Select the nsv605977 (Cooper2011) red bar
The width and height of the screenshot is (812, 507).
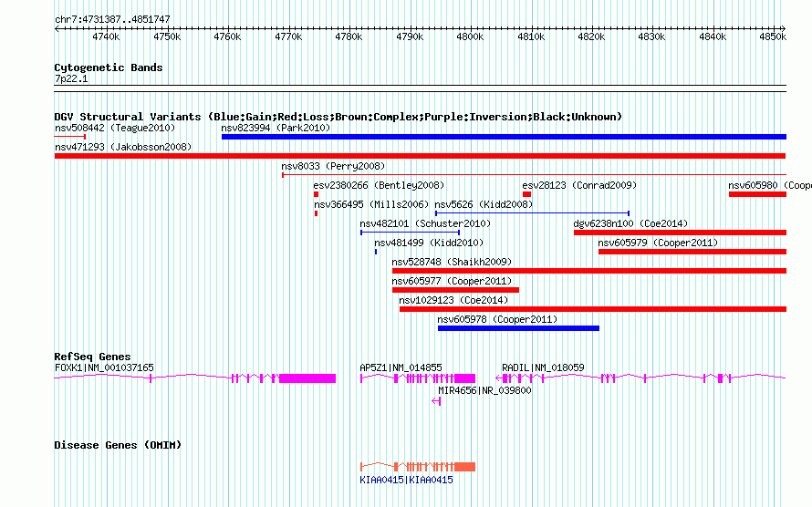[455, 290]
